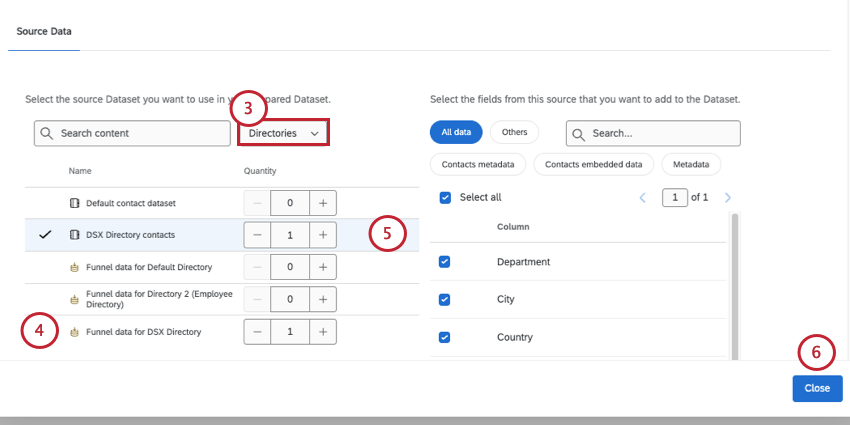This screenshot has height=425, width=850.
Task: Filter by Contacts metadata
Action: [x=478, y=164]
